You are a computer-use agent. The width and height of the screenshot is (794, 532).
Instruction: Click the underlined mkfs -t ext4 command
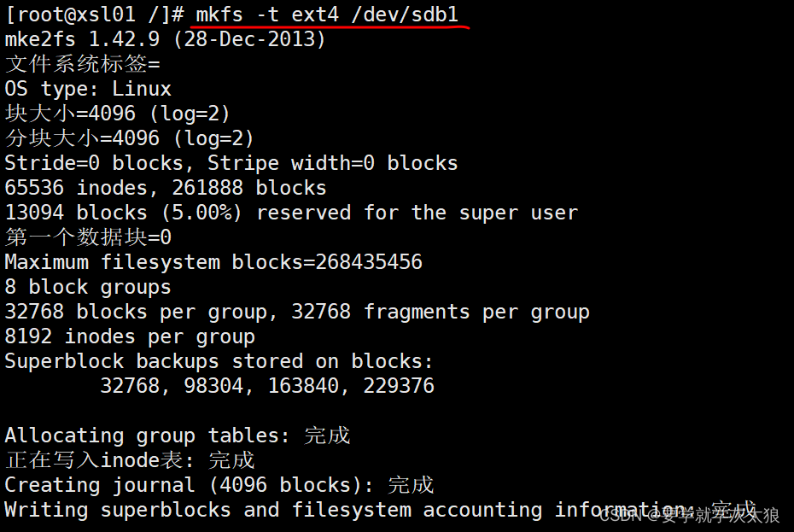tap(327, 15)
